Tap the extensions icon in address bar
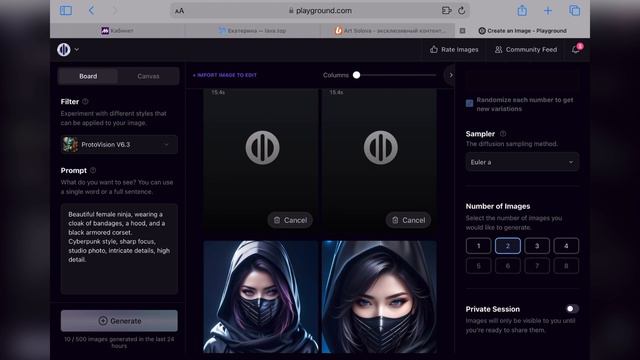 [x=447, y=11]
